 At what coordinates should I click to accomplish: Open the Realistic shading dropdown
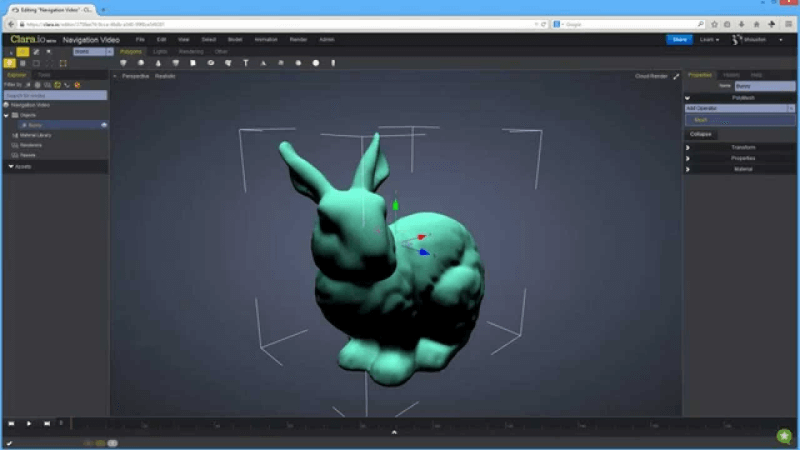tap(165, 76)
